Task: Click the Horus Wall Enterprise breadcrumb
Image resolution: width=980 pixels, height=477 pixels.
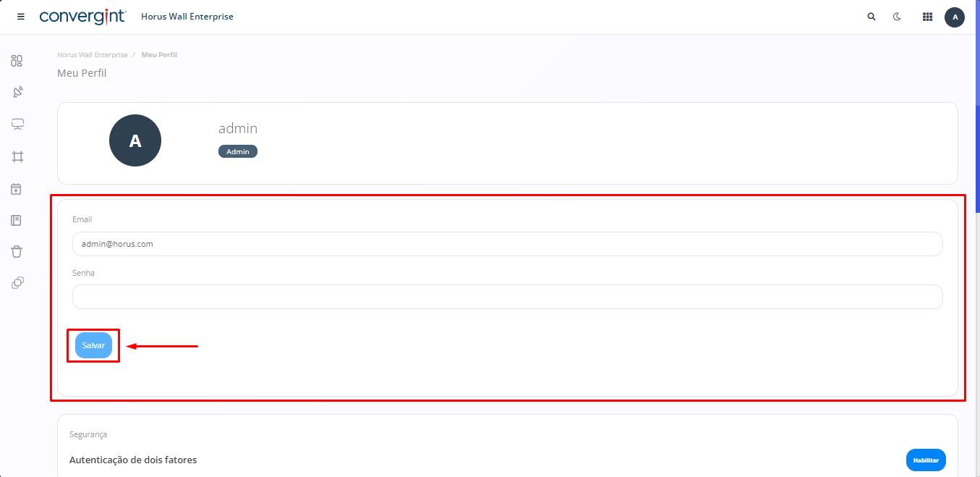Action: point(93,55)
